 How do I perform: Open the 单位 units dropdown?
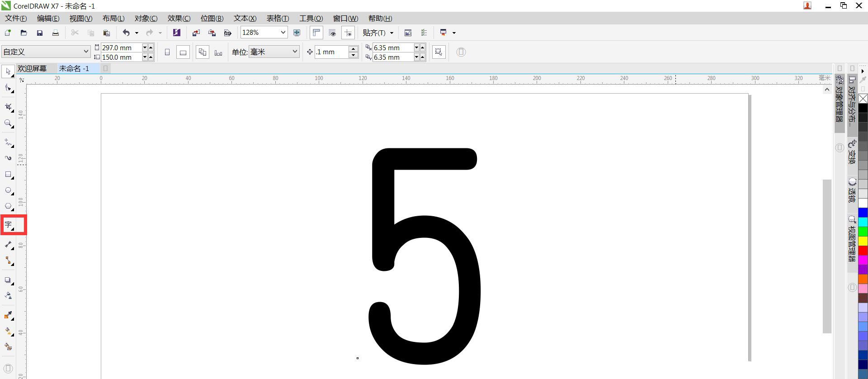pyautogui.click(x=295, y=52)
